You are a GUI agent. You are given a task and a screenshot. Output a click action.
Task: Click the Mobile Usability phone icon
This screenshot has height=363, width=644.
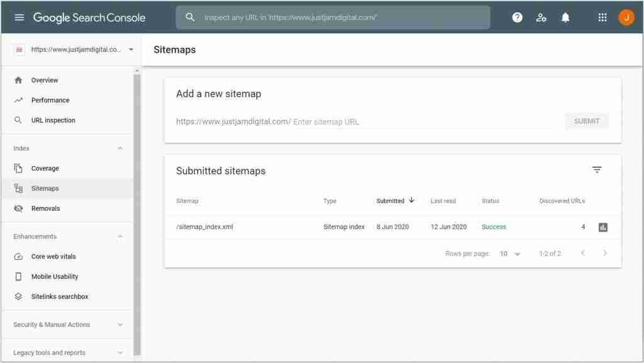point(18,277)
